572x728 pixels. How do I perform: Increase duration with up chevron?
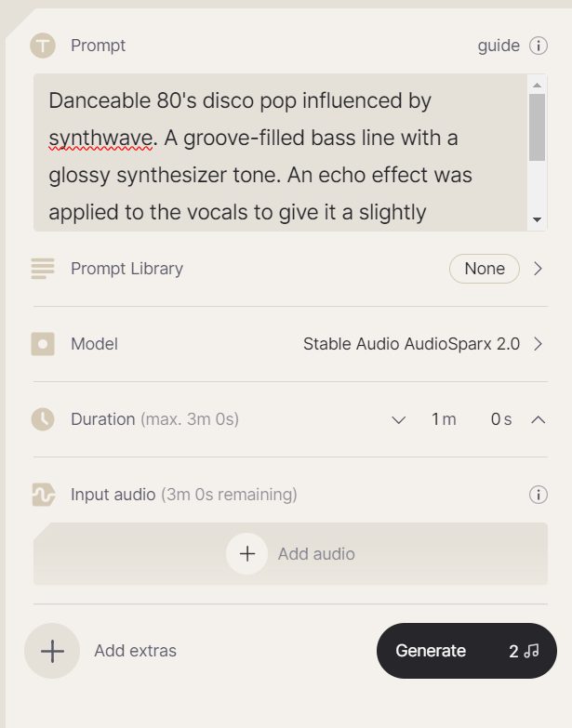click(x=539, y=419)
